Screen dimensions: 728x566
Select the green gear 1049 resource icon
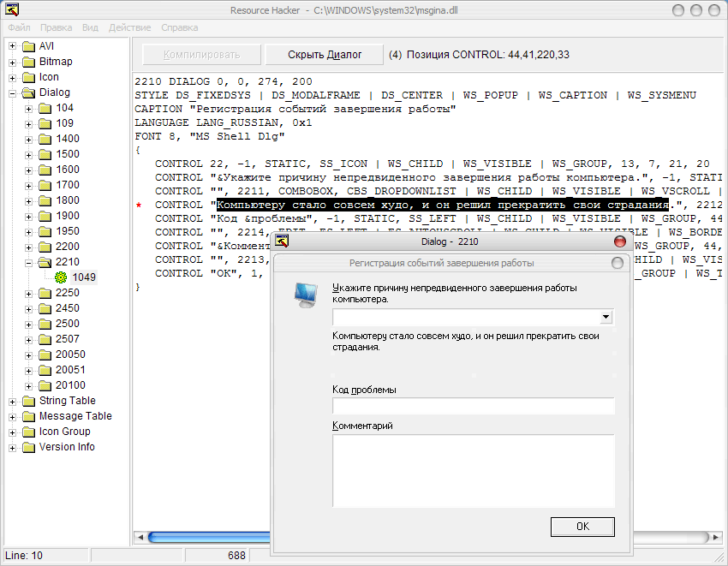[61, 277]
